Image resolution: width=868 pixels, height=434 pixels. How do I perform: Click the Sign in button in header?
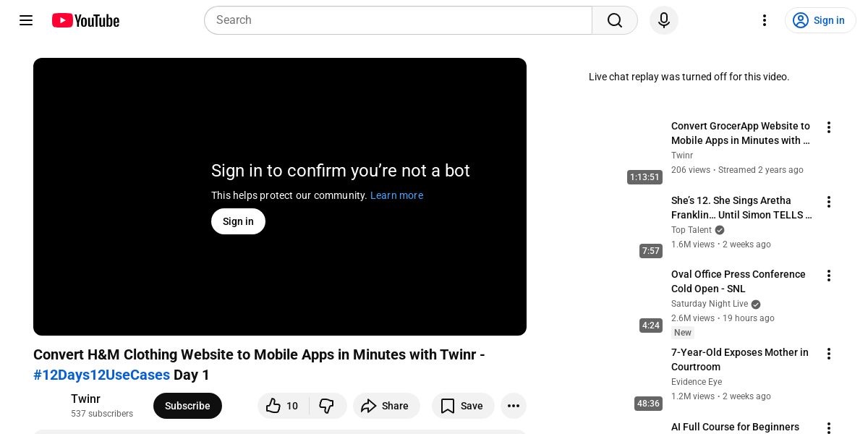pos(820,20)
